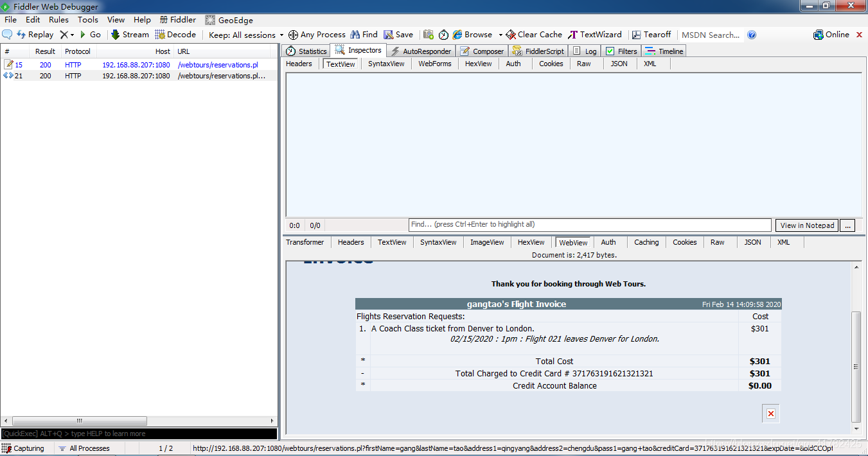Image resolution: width=868 pixels, height=456 pixels.
Task: Open the Keep: All sessions dropdown
Action: (246, 35)
